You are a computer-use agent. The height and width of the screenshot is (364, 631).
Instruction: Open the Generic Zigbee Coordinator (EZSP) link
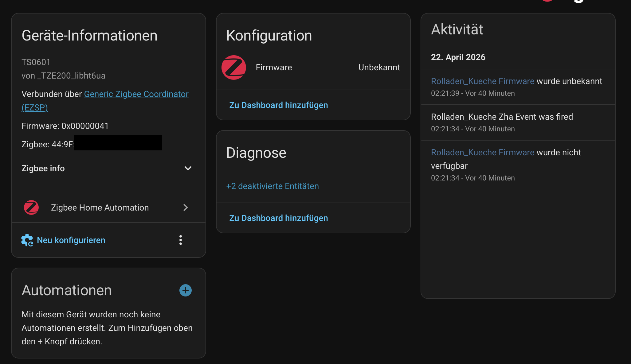tap(136, 94)
